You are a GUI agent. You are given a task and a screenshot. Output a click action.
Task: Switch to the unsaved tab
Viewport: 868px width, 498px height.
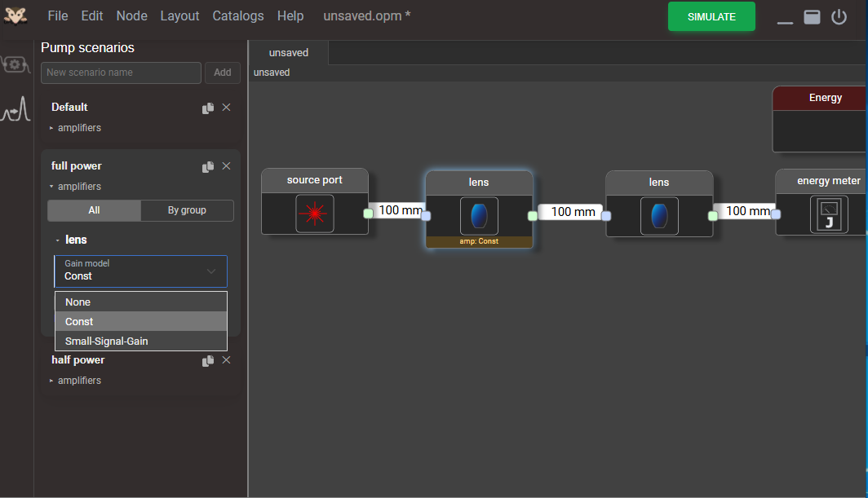(289, 52)
